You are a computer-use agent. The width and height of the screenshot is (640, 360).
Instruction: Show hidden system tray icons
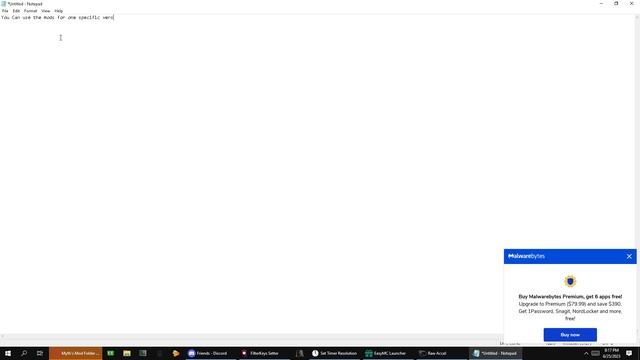[x=586, y=353]
